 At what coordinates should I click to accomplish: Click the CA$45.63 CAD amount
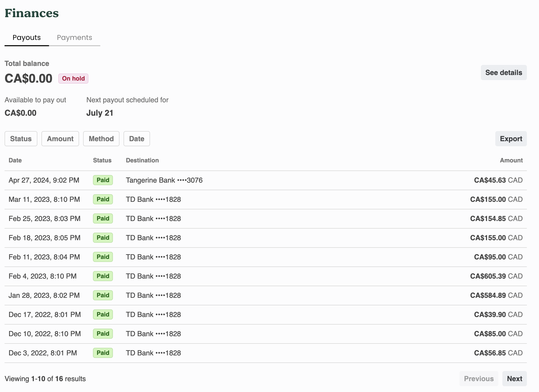[x=498, y=180]
